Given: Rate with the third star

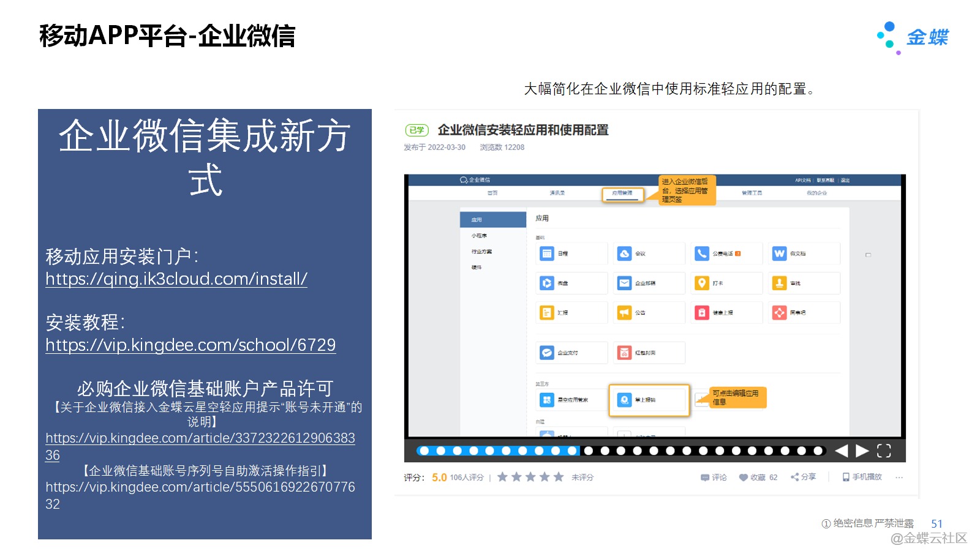Looking at the screenshot, I should 530,477.
